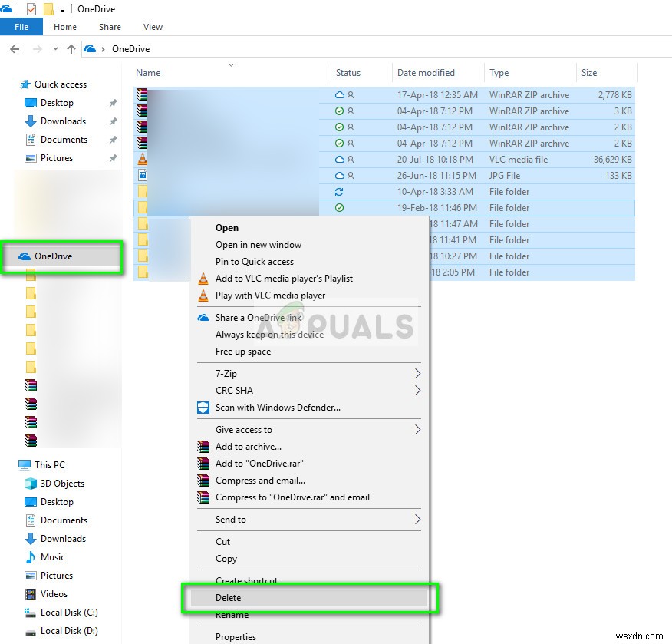Click the Back navigation arrow

coord(15,49)
